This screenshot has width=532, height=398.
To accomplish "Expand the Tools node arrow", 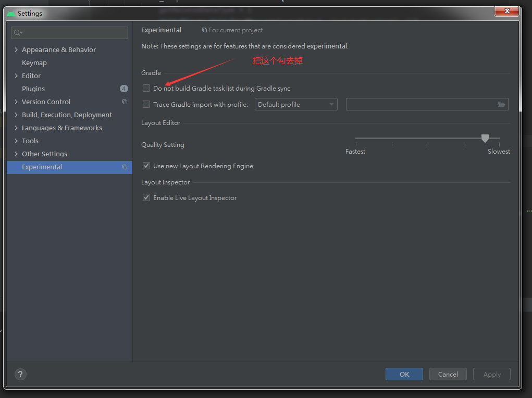I will tap(16, 141).
